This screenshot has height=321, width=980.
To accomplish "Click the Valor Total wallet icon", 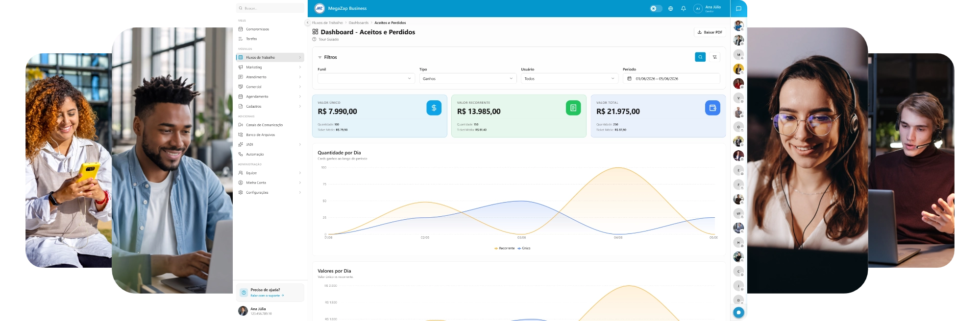I will tap(712, 108).
